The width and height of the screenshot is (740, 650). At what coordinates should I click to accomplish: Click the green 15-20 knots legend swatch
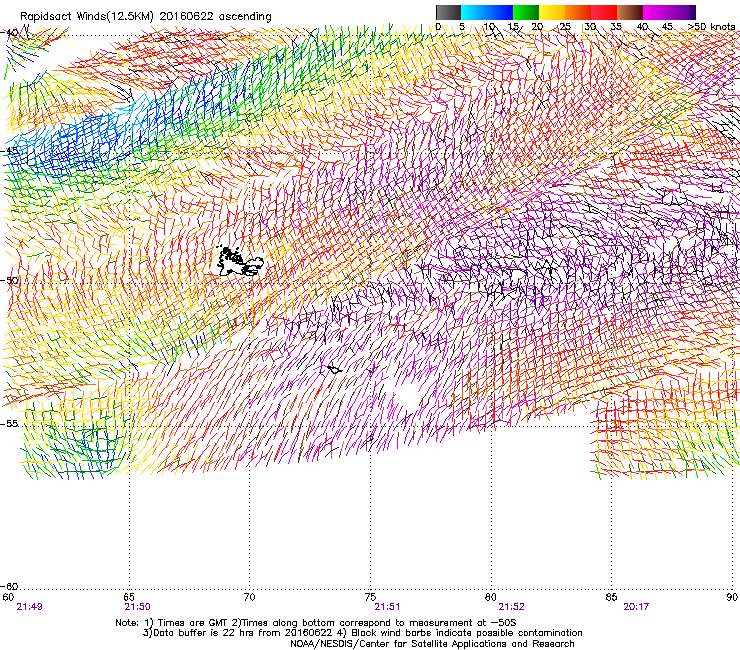point(526,12)
